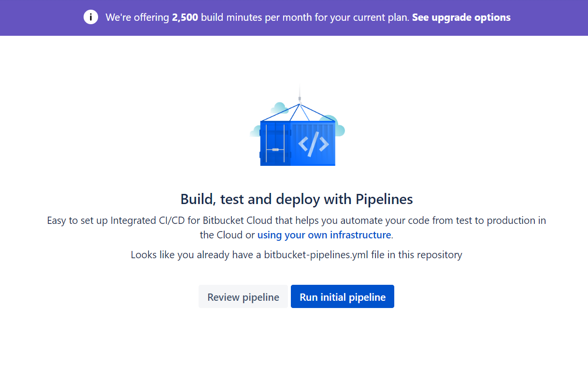Click the small cloud above container's left top

(279, 108)
